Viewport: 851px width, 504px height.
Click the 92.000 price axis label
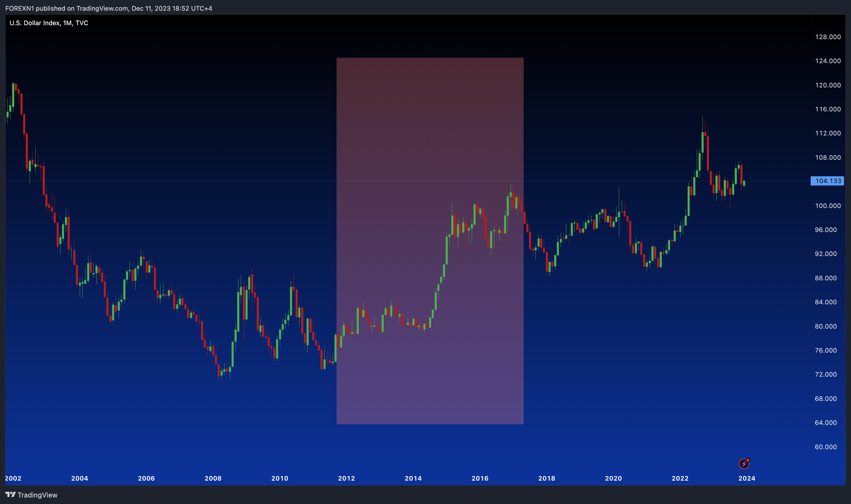826,254
